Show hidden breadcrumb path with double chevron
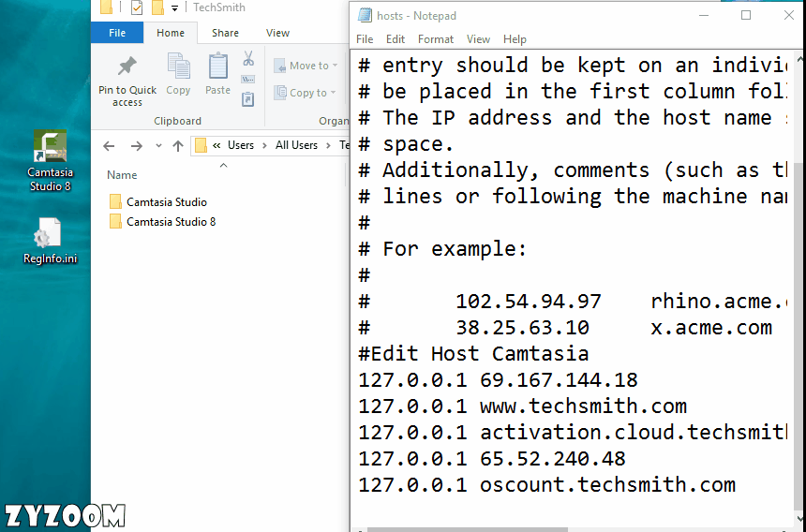806x532 pixels. 216,146
